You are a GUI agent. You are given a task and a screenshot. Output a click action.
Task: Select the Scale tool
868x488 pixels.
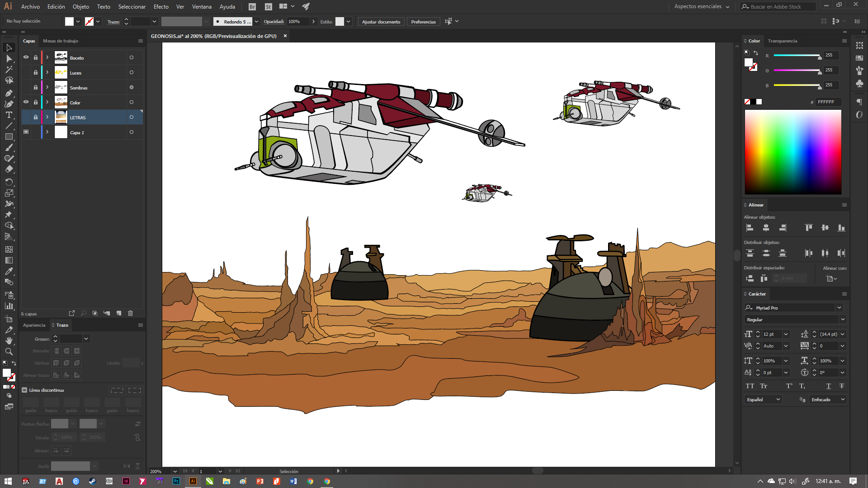9,193
